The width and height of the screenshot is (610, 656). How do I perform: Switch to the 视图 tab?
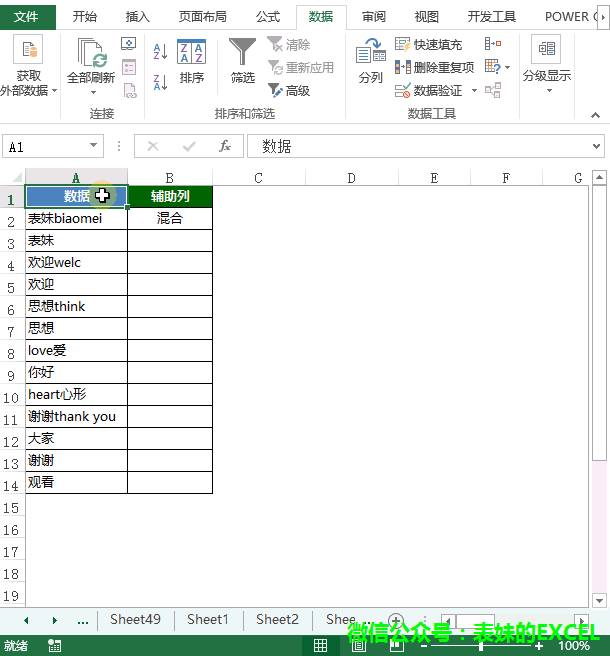pos(426,17)
